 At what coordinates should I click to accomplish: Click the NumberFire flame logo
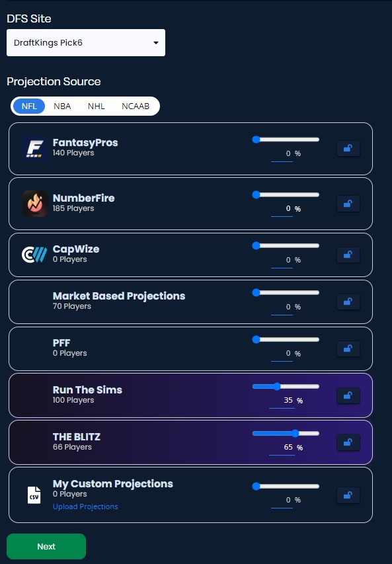[x=34, y=203]
